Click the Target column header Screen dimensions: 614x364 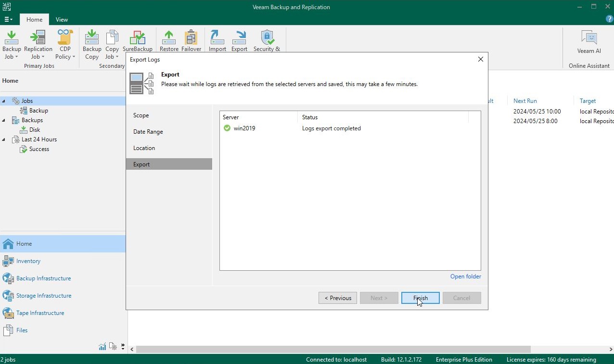[588, 101]
